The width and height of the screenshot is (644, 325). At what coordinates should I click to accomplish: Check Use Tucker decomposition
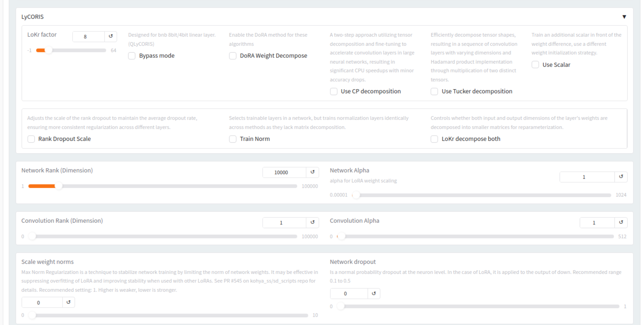[x=434, y=91]
